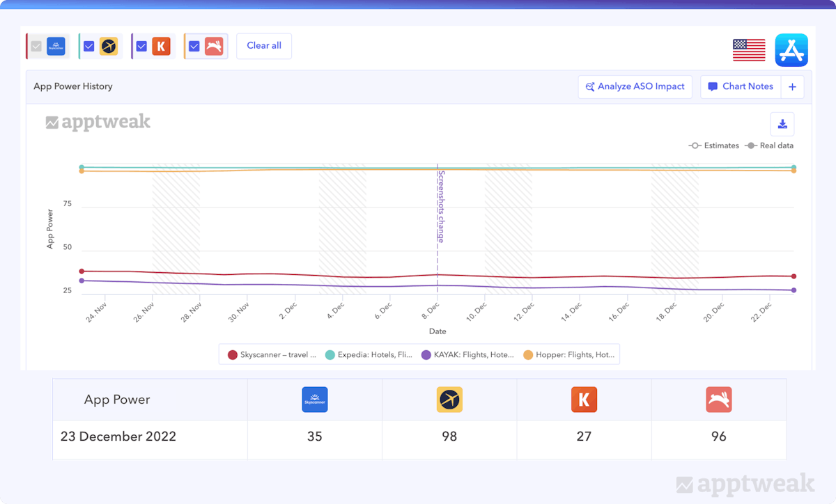This screenshot has height=504, width=836.
Task: Open the Chart Notes panel
Action: tap(740, 87)
